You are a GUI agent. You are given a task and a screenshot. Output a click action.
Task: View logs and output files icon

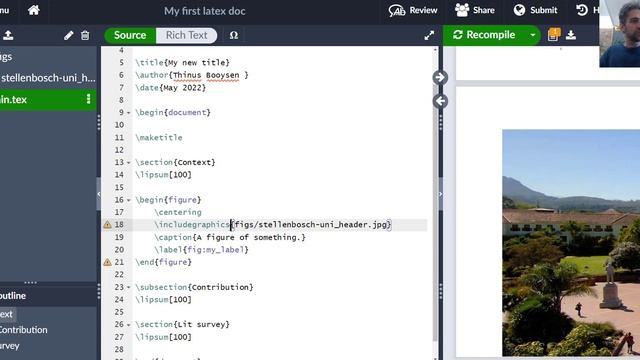tap(553, 35)
